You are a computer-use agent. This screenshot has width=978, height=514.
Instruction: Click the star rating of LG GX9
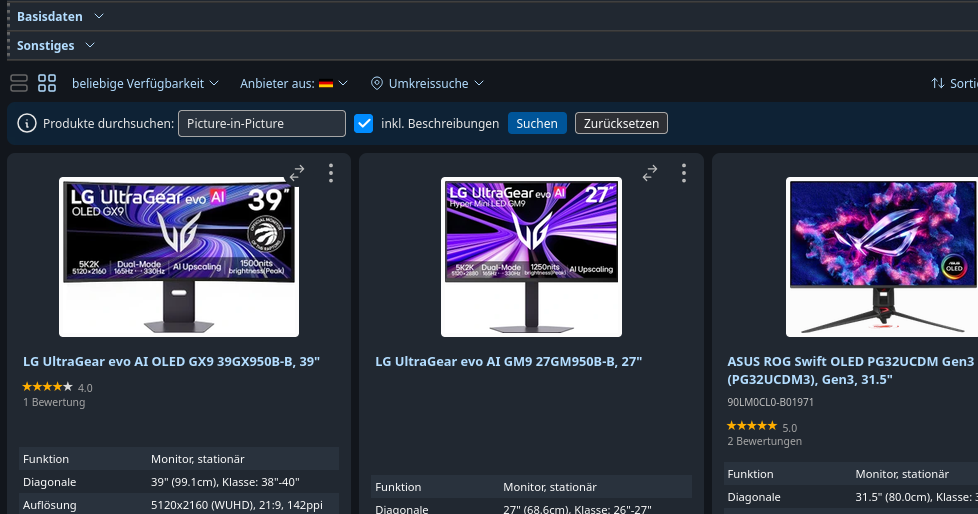click(47, 387)
